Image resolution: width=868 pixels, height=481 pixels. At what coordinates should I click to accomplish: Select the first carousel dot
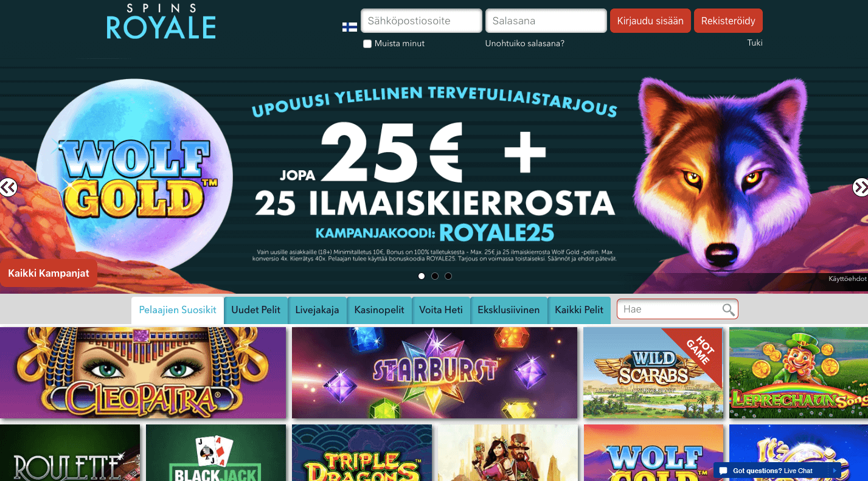[x=422, y=276]
